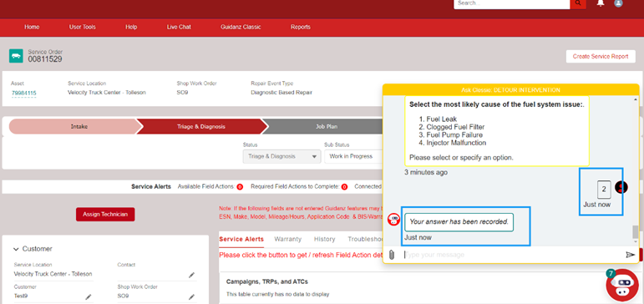Click the global Search input field

(x=512, y=3)
